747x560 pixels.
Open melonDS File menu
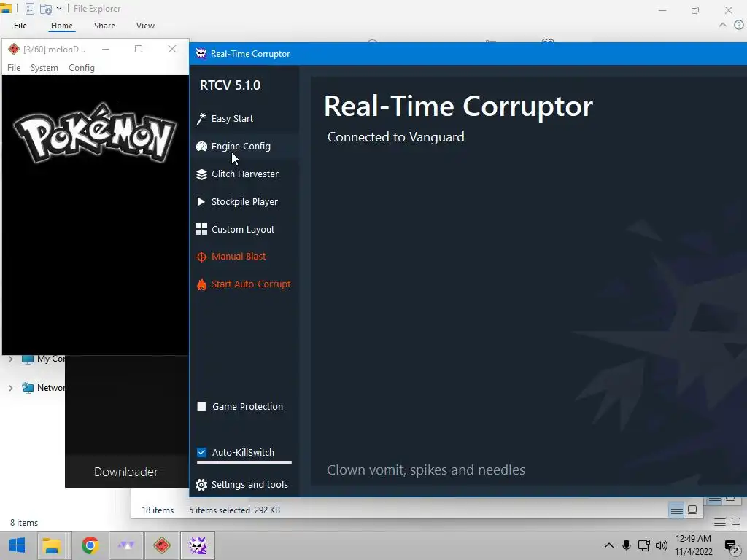coord(14,68)
